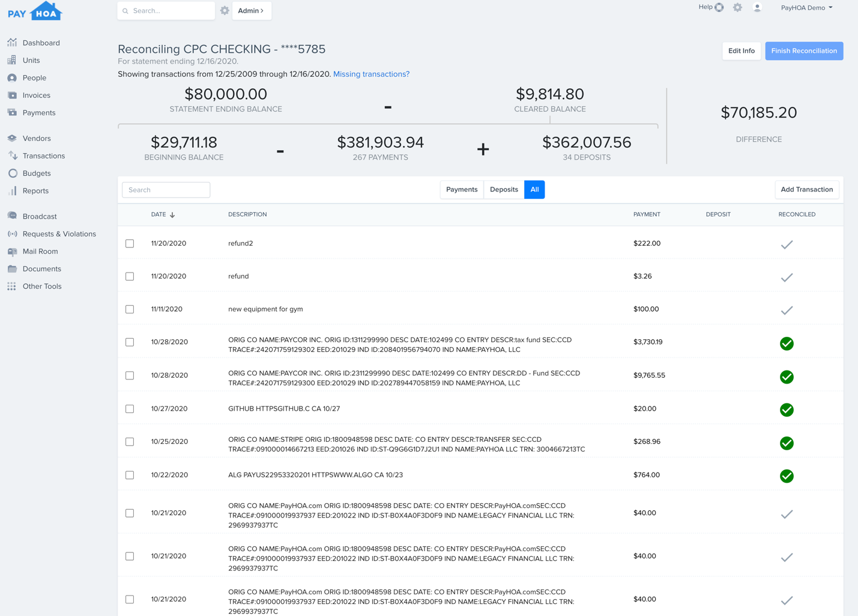The image size is (858, 616).
Task: Open Dashboard icon in sidebar
Action: pos(12,43)
